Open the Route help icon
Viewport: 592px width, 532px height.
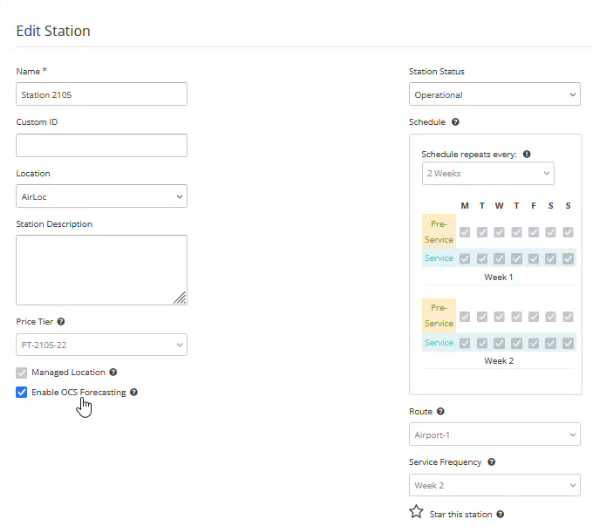pyautogui.click(x=440, y=412)
